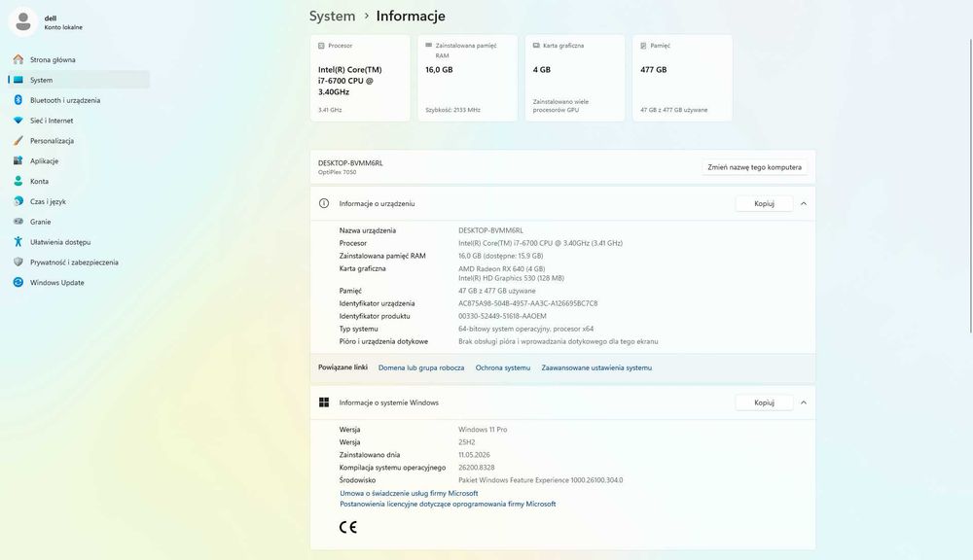Screen dimensions: 973x560
Task: Open the Granie controller icon
Action: (18, 222)
